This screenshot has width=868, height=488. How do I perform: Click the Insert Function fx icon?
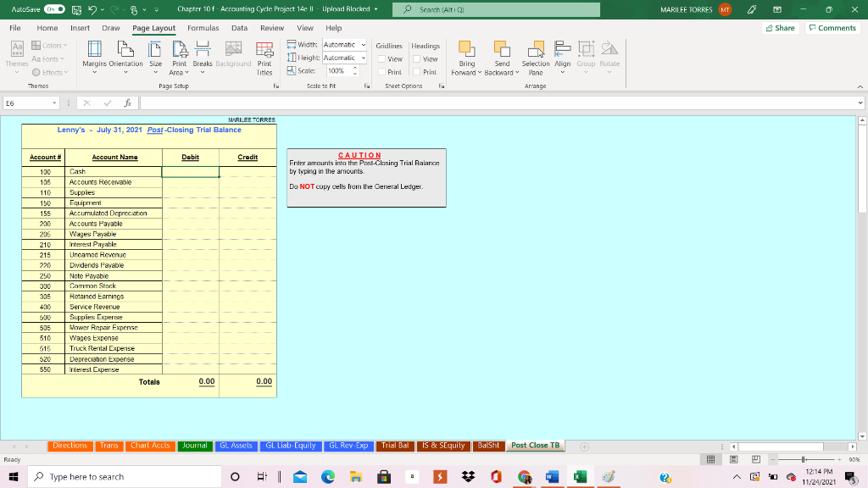coord(127,103)
